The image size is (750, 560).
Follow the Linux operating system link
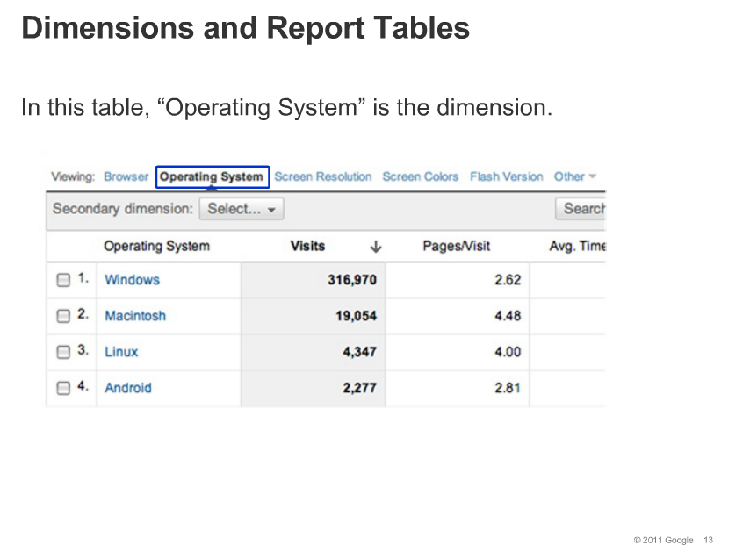[121, 352]
